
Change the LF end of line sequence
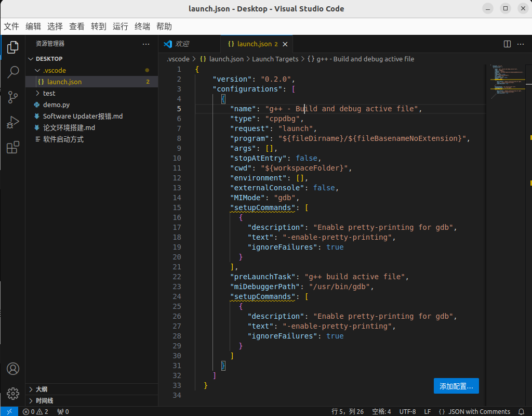(x=428, y=412)
